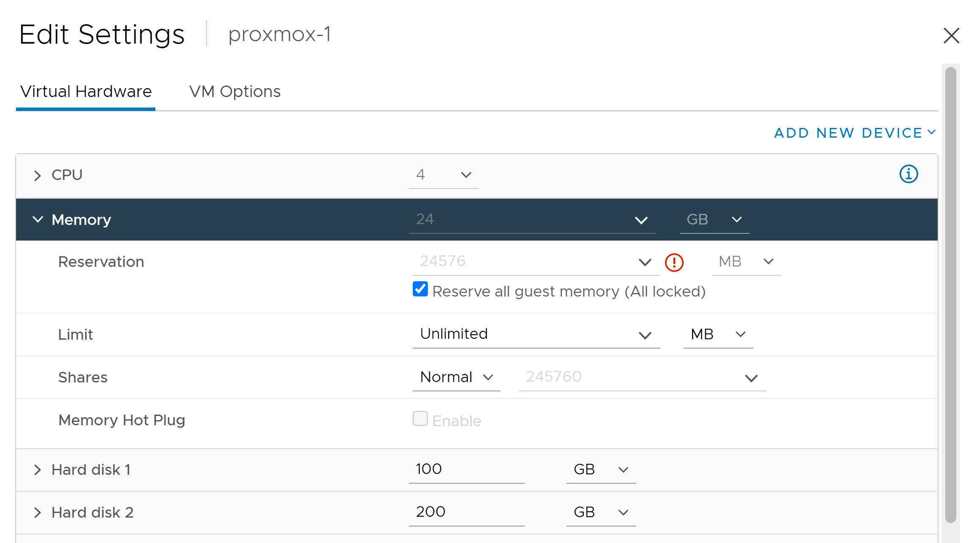Open the Shares Normal dropdown
The image size is (980, 543).
click(456, 377)
